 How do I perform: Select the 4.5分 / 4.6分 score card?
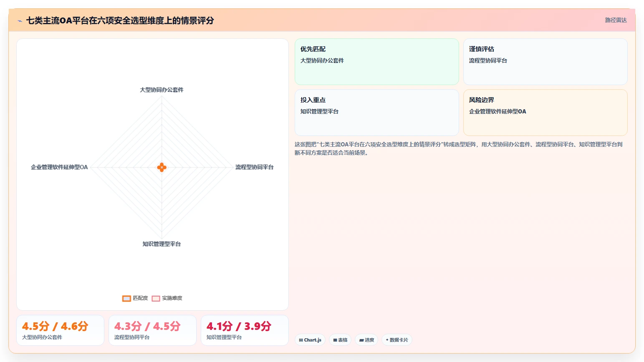(60, 330)
